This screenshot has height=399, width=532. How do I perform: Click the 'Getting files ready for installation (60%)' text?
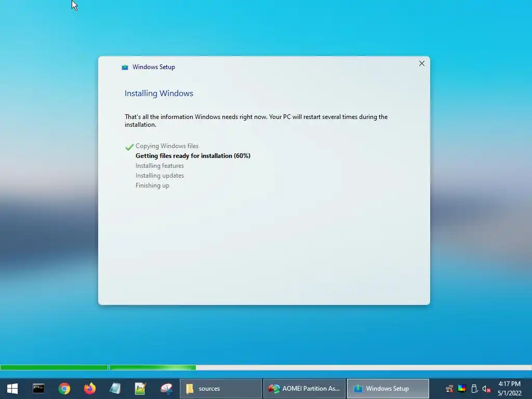[193, 156]
